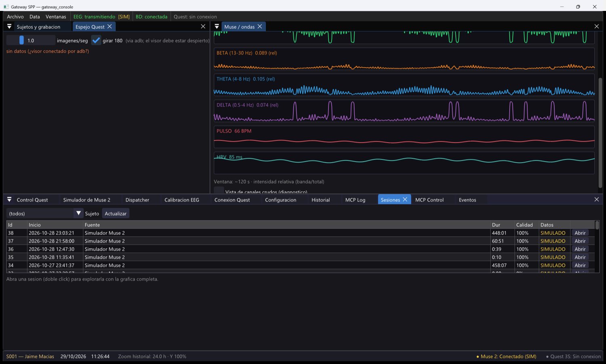606x364 pixels.
Task: Click Abrir for session 38
Action: (x=580, y=233)
